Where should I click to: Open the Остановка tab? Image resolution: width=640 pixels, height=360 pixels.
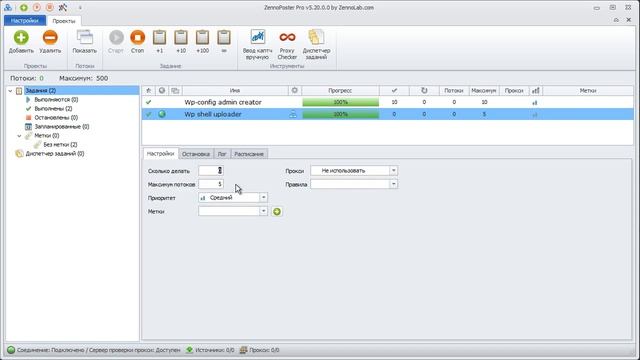coord(196,154)
